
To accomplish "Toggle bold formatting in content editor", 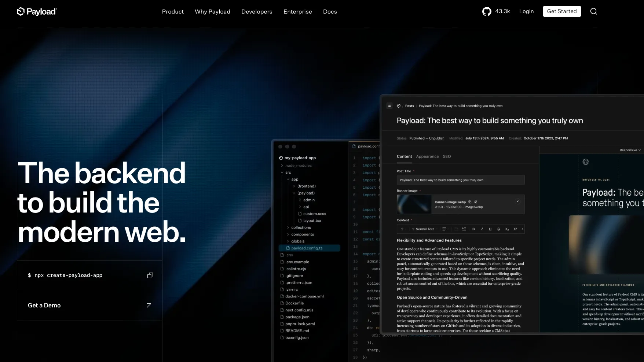I will pos(473,229).
